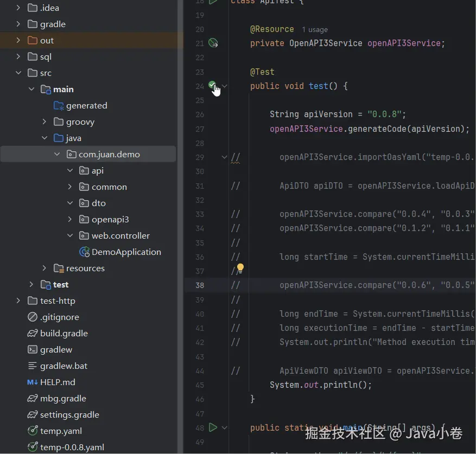Screen dimensions: 476x454
Task: Select the dto package row
Action: pos(88,203)
